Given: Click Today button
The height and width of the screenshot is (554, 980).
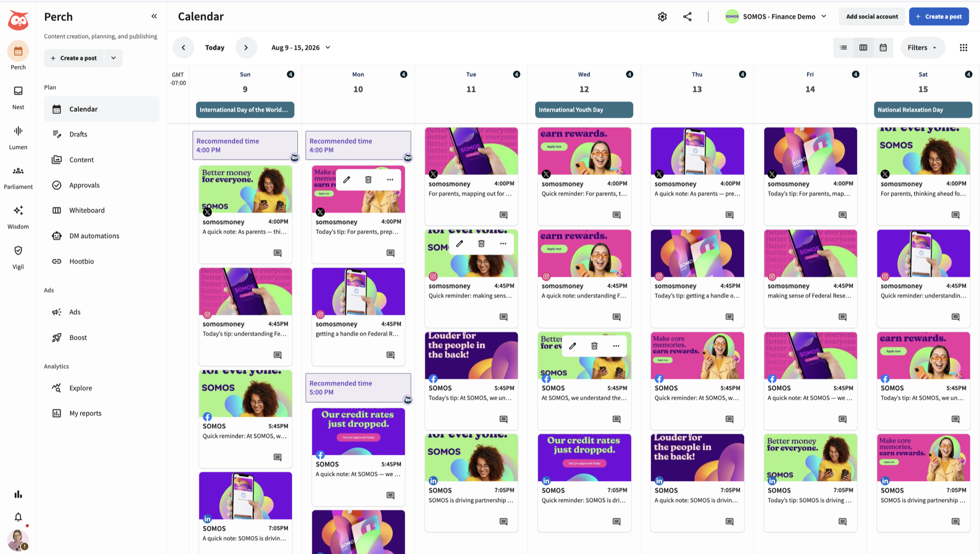Looking at the screenshot, I should click(214, 47).
